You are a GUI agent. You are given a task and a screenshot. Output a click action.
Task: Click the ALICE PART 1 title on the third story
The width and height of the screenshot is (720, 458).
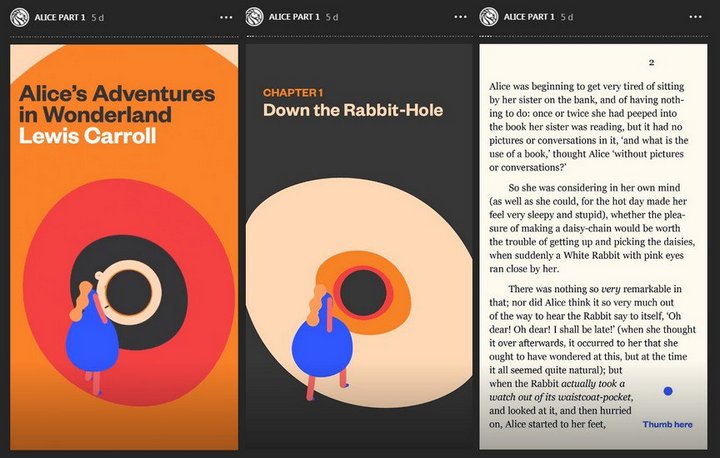529,17
